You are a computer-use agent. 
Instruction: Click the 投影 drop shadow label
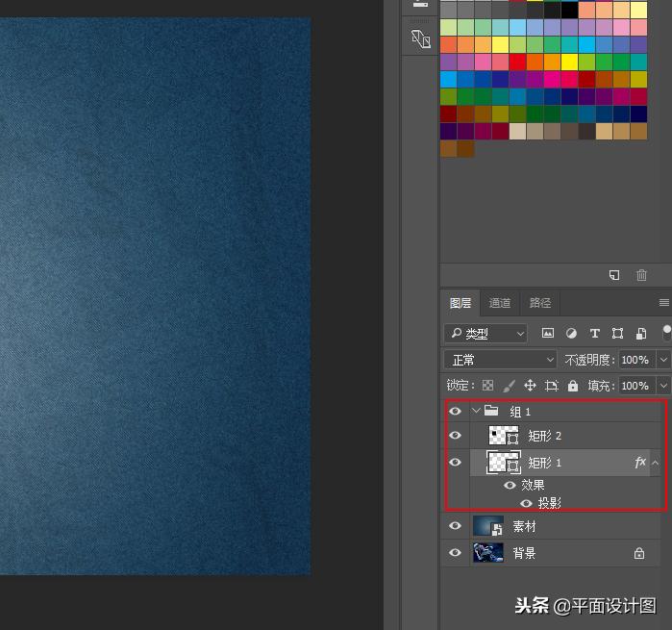click(x=550, y=503)
